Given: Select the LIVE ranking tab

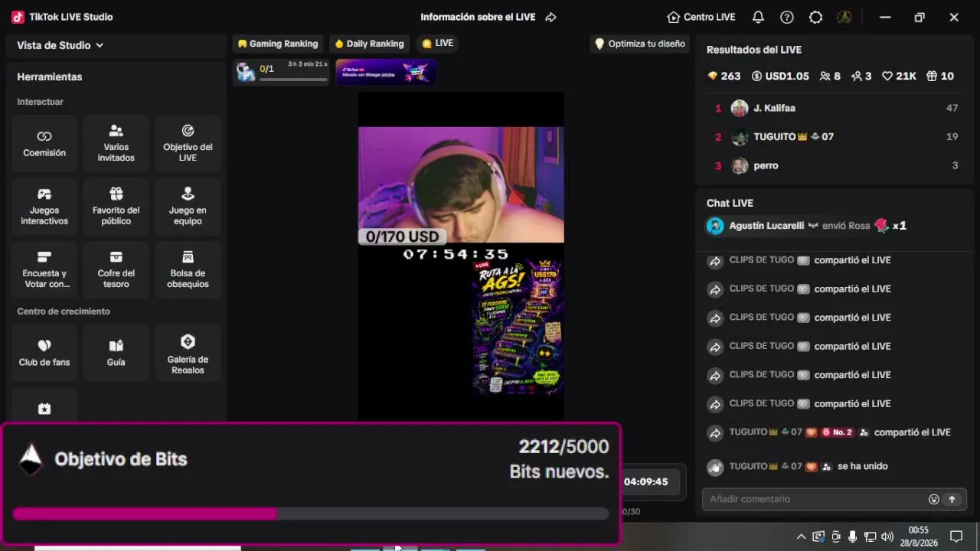Looking at the screenshot, I should [x=438, y=44].
